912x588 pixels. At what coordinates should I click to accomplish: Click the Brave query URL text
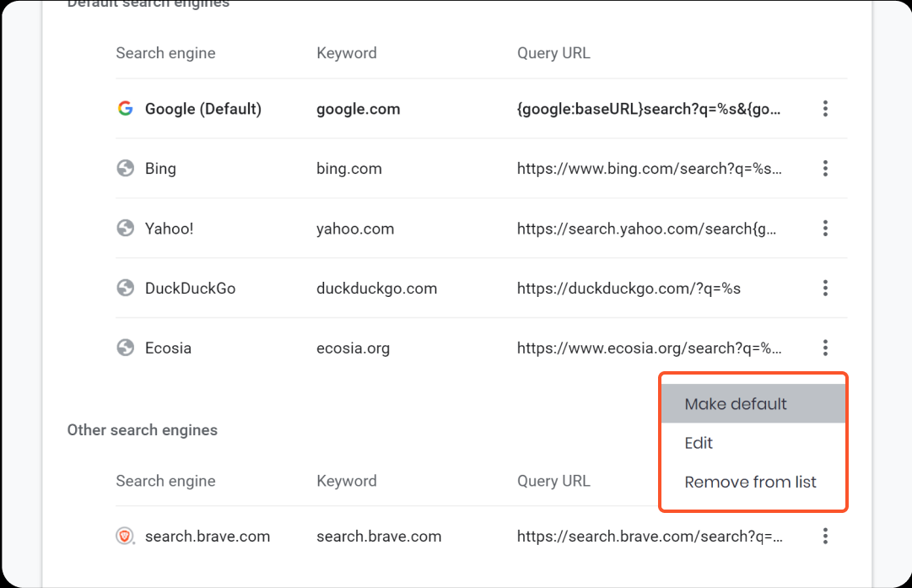coord(650,537)
